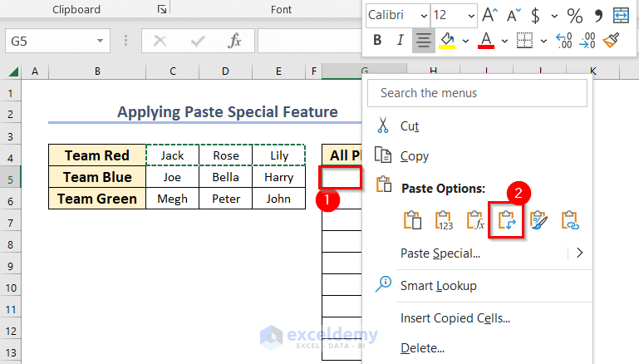The image size is (639, 364).
Task: Toggle Italic formatting in mini toolbar
Action: point(400,39)
